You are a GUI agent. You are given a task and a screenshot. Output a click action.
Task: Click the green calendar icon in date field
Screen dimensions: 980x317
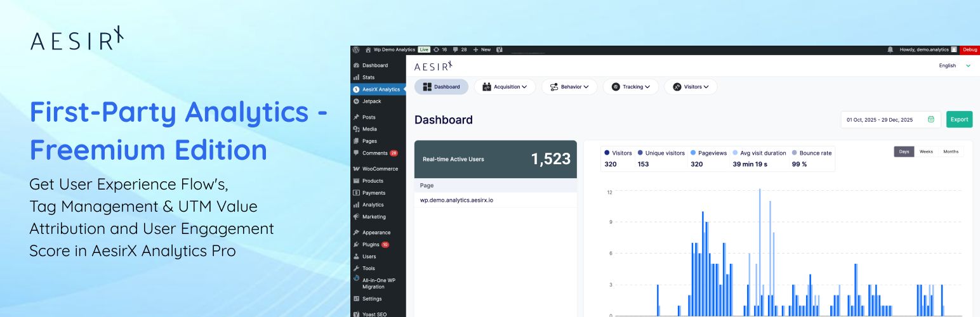tap(931, 119)
